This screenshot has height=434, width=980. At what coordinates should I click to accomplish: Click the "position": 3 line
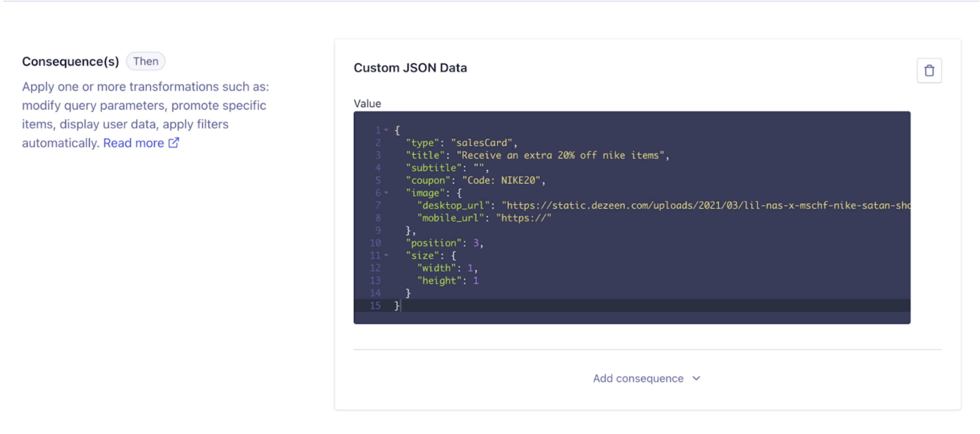(444, 243)
